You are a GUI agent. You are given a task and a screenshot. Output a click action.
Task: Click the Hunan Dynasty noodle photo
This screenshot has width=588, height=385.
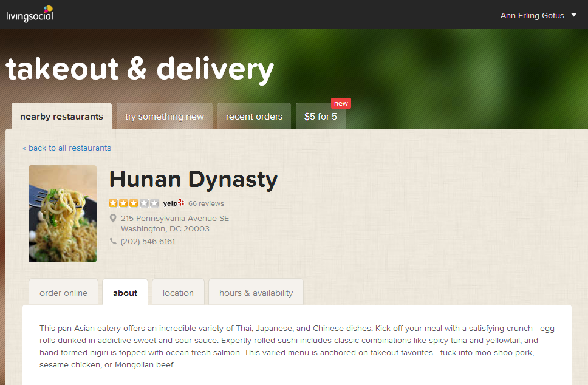coord(63,214)
